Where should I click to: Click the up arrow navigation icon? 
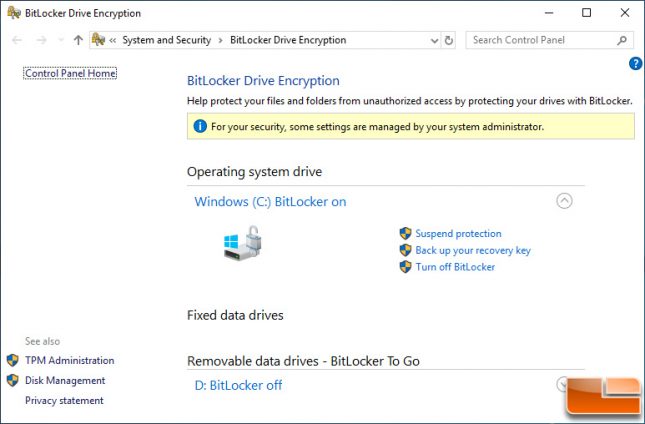pos(78,40)
